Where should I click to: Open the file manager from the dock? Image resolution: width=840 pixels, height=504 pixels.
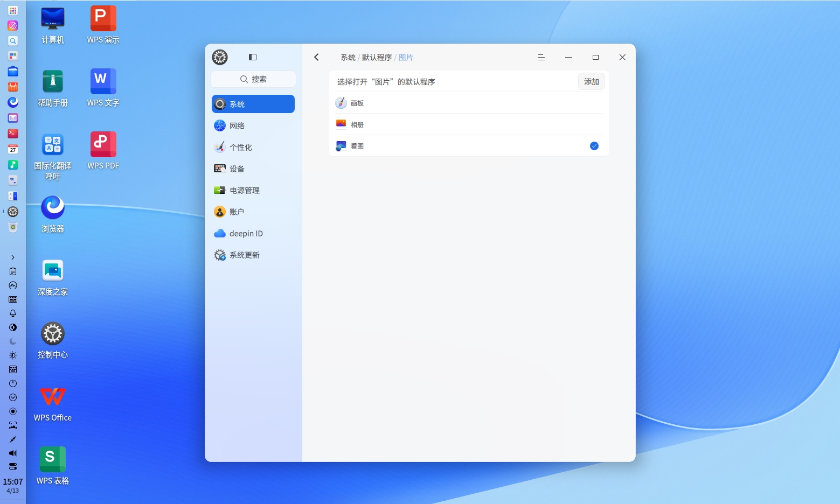(13, 71)
